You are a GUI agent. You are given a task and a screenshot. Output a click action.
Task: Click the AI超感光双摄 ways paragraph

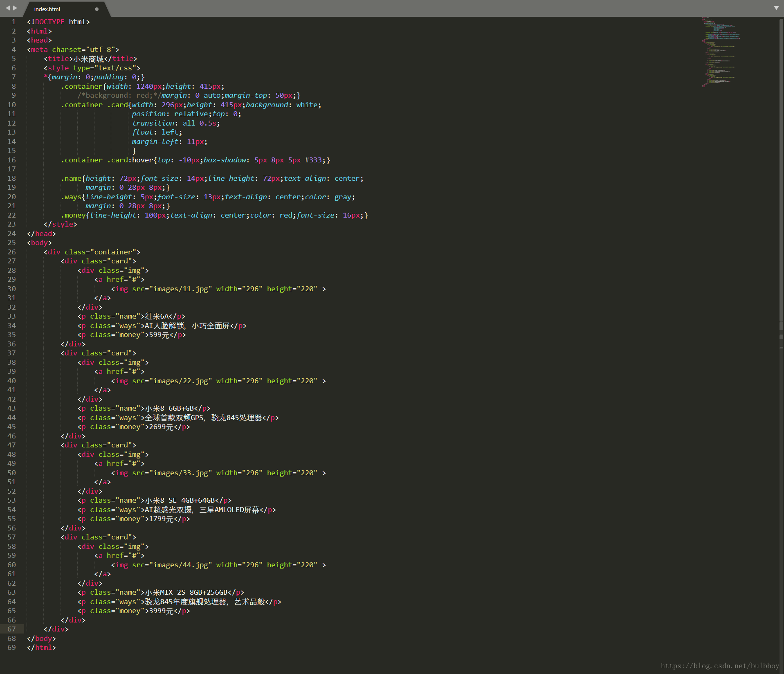pyautogui.click(x=177, y=510)
